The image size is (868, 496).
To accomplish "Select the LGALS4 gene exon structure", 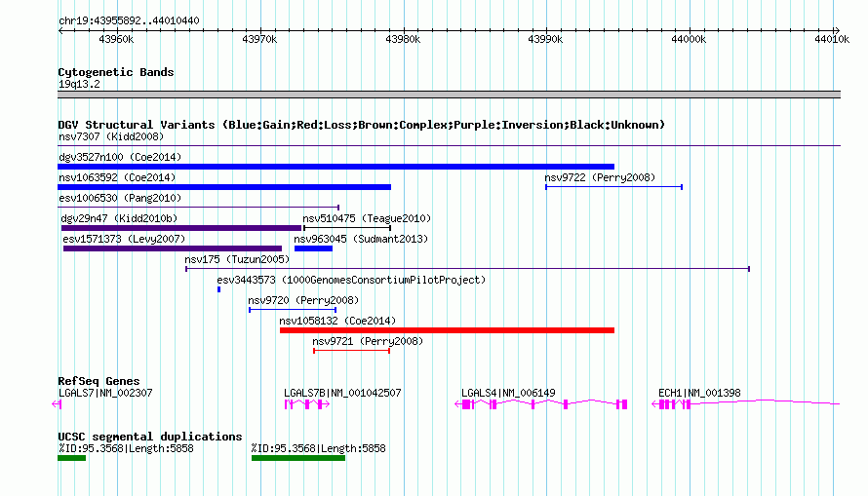I will [541, 404].
